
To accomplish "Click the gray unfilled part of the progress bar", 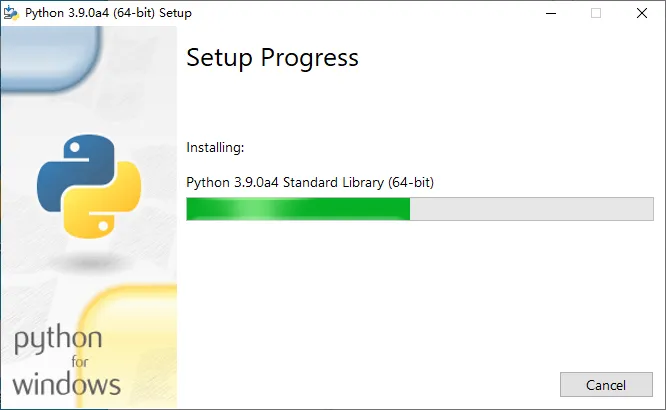I will [532, 209].
